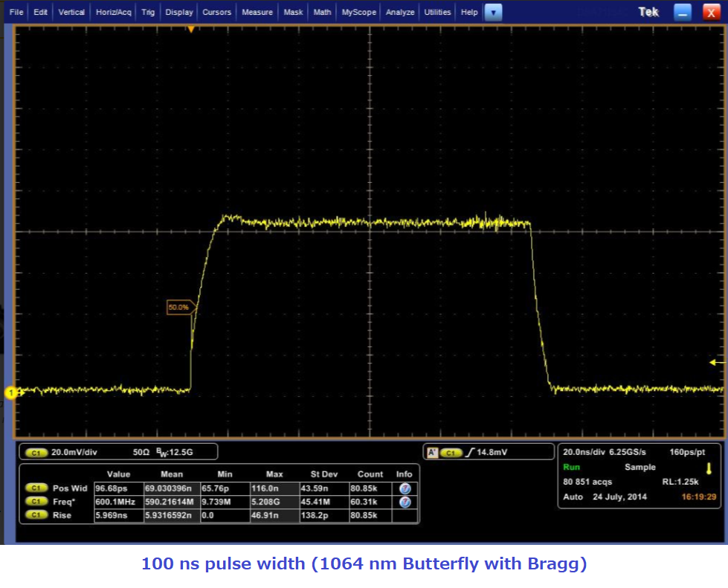This screenshot has height=588, width=728.
Task: Click the Freq measurement info icon
Action: (405, 502)
